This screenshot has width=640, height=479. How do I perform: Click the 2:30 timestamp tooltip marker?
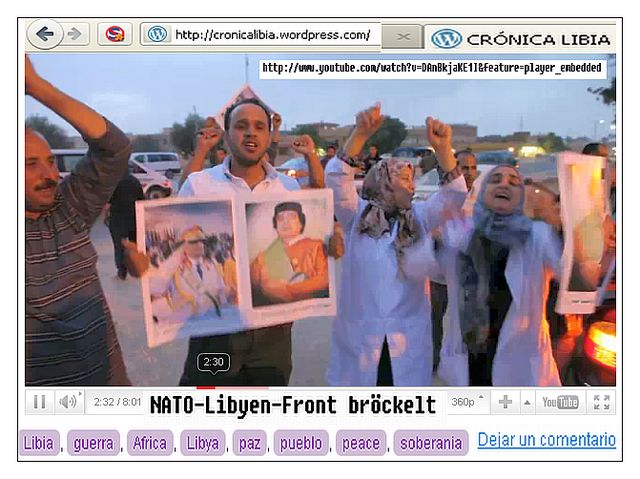pyautogui.click(x=213, y=362)
